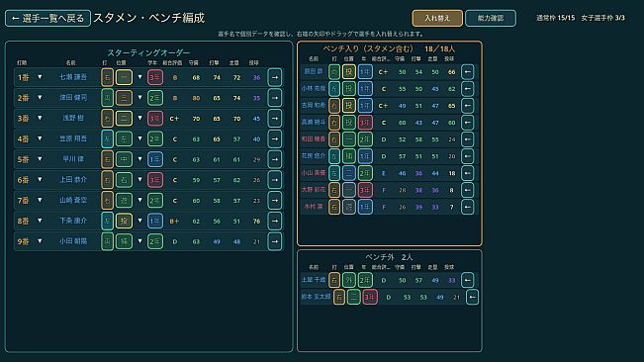
Task: Move 2番 batter to bench with arrow
Action: pyautogui.click(x=274, y=98)
